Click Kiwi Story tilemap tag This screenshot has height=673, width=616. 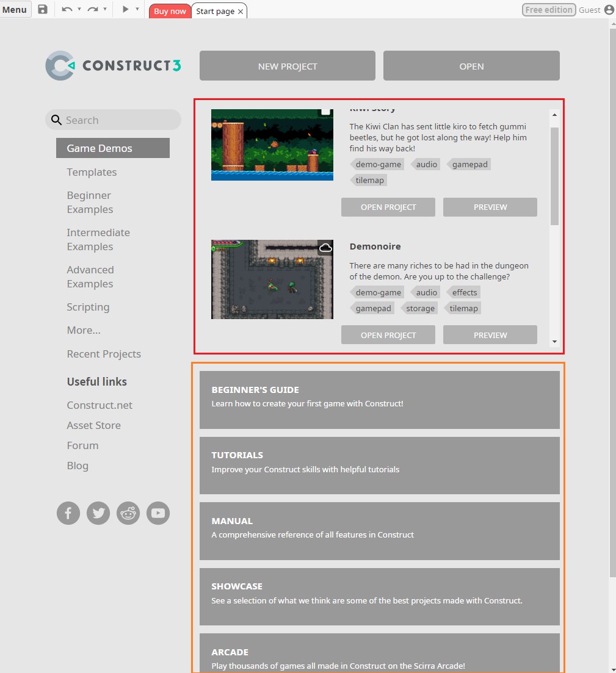pyautogui.click(x=369, y=180)
